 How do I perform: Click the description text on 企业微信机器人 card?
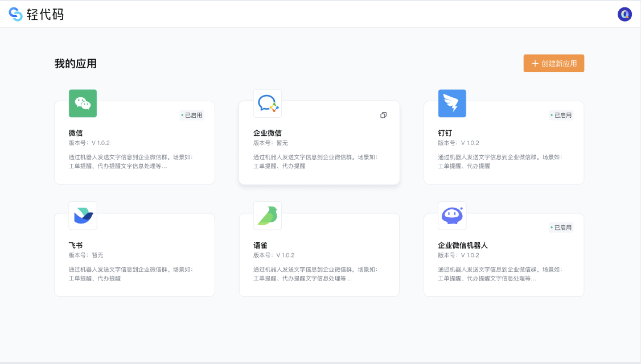pyautogui.click(x=500, y=274)
